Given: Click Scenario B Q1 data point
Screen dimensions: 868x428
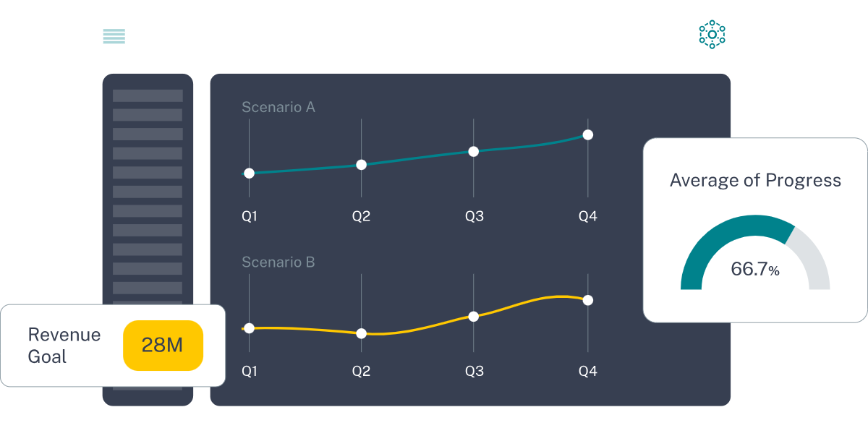Looking at the screenshot, I should click(x=249, y=328).
